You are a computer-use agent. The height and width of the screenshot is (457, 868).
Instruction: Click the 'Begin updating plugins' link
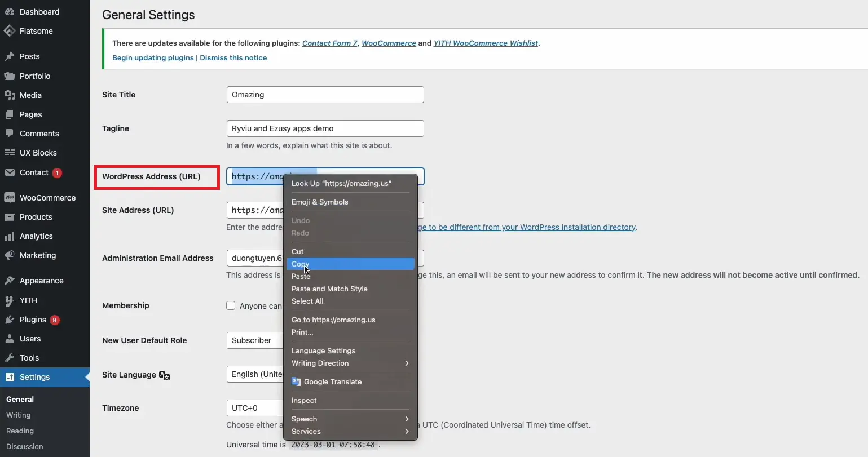(x=153, y=57)
